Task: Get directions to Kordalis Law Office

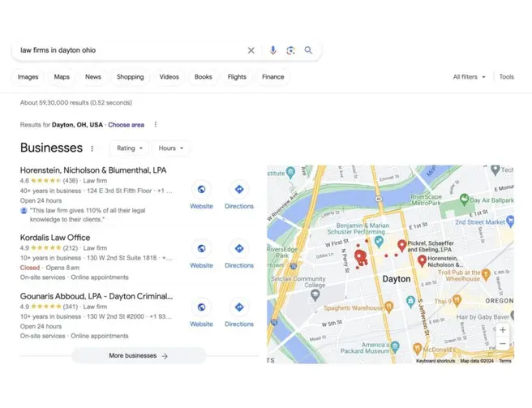Action: [x=239, y=255]
